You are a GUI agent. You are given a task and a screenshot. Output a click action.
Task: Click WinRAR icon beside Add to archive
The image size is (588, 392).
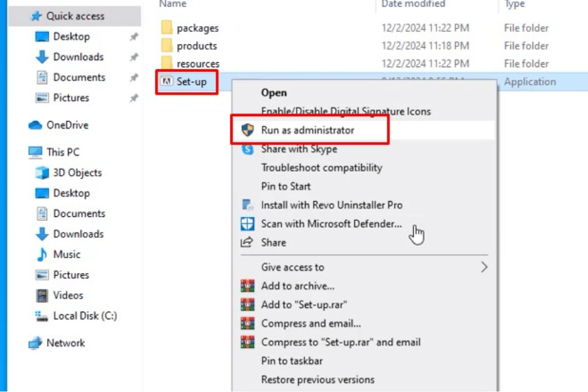248,286
